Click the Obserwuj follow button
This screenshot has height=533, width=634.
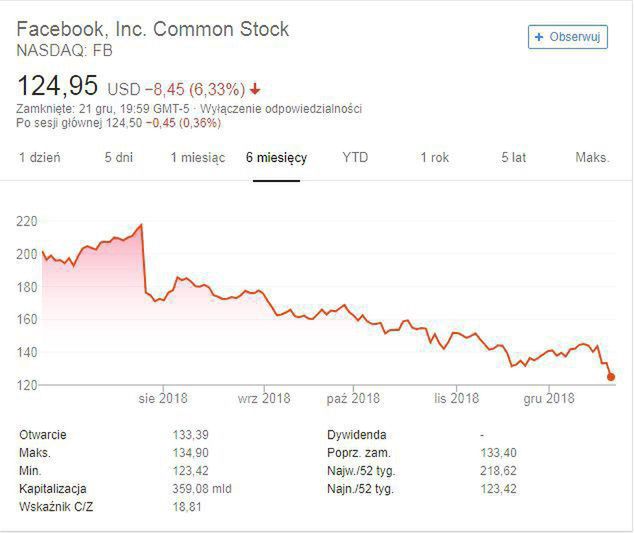(568, 37)
